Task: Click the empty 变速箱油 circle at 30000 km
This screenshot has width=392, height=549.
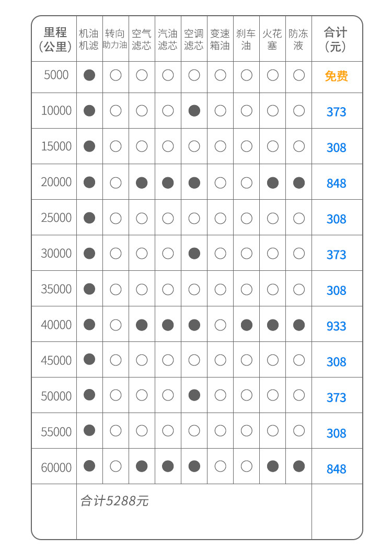Action: [x=220, y=254]
